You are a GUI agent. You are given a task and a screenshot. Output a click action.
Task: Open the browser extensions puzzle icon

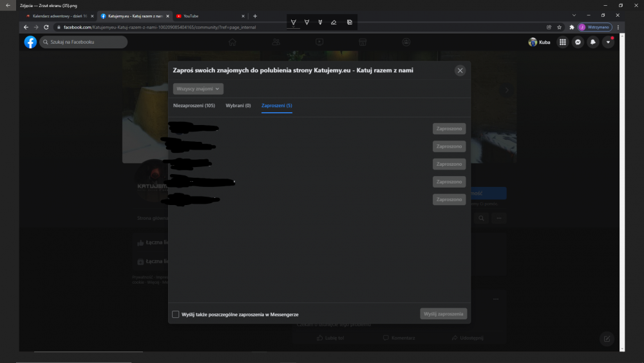click(x=571, y=27)
